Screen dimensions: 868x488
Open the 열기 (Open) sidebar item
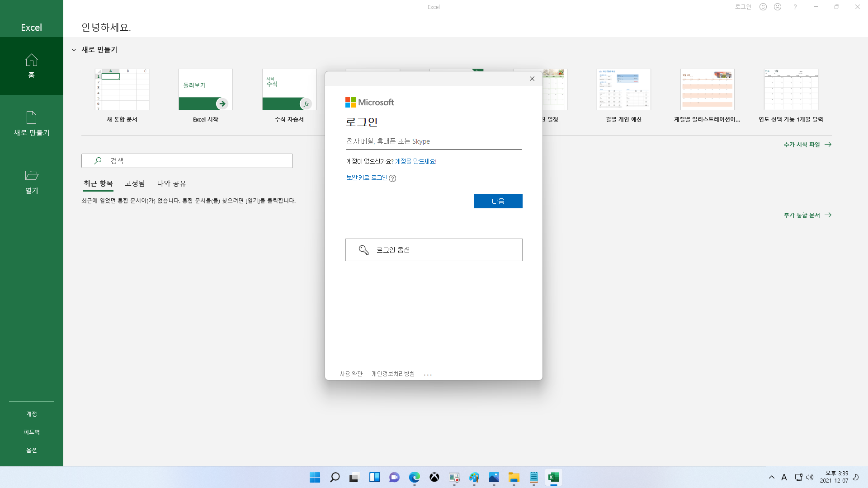coord(32,182)
